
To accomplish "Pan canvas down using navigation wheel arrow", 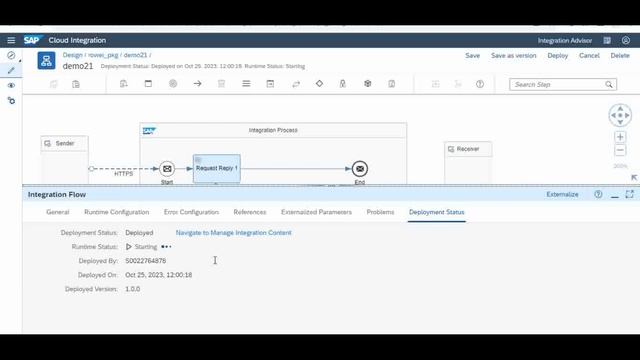I will [620, 122].
